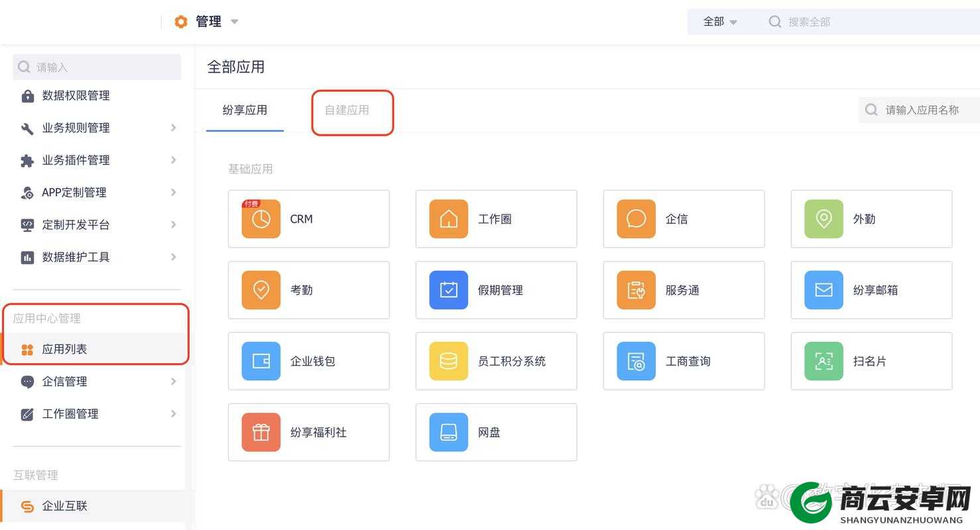Image resolution: width=980 pixels, height=530 pixels.
Task: Open the 纷享福利社 application card
Action: click(x=309, y=432)
